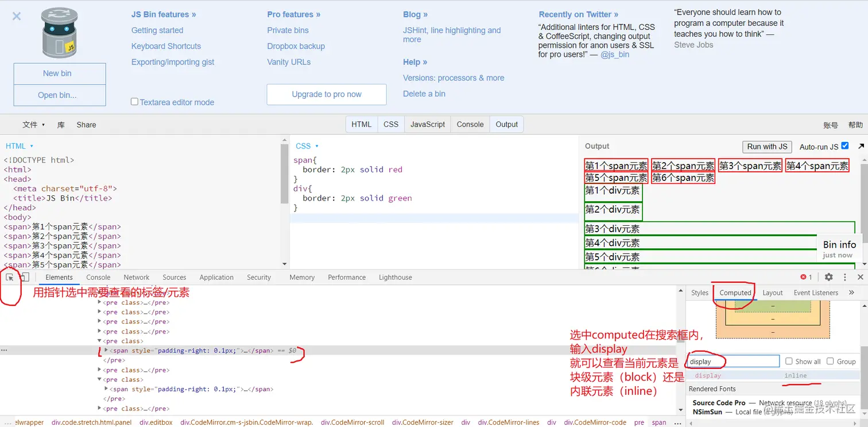Screen dimensions: 868x427
Task: Click Run with JS button
Action: (x=767, y=147)
